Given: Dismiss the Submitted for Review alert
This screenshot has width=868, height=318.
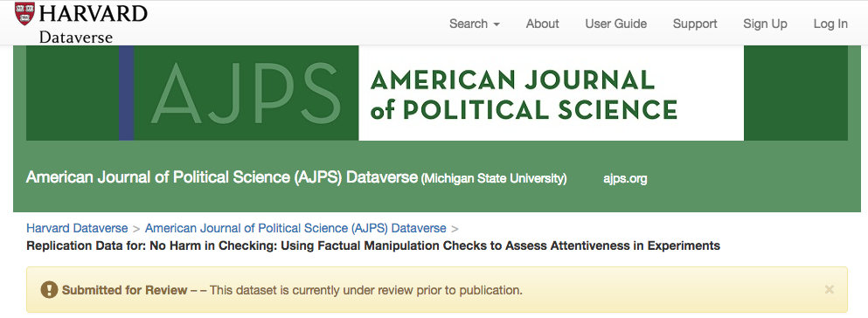Looking at the screenshot, I should [x=829, y=289].
